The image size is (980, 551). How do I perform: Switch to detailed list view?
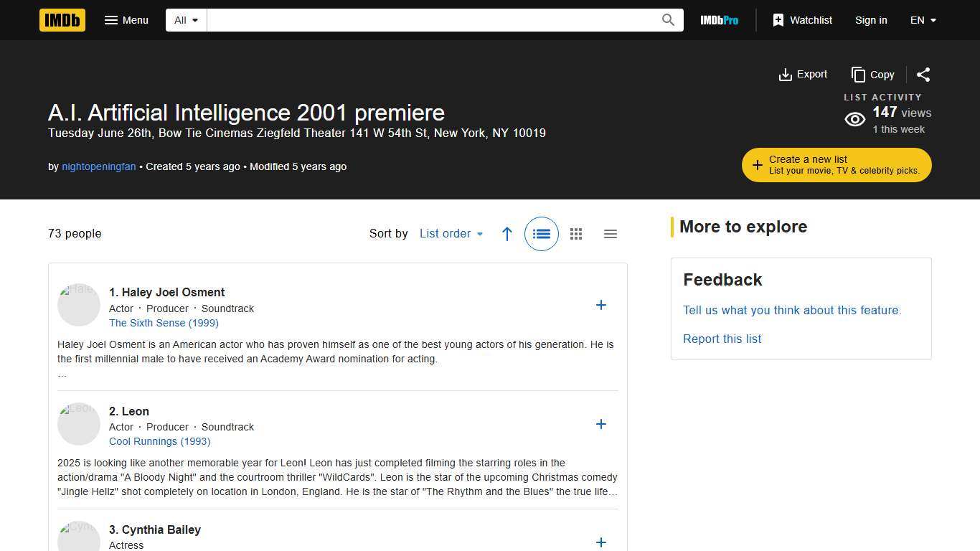542,234
